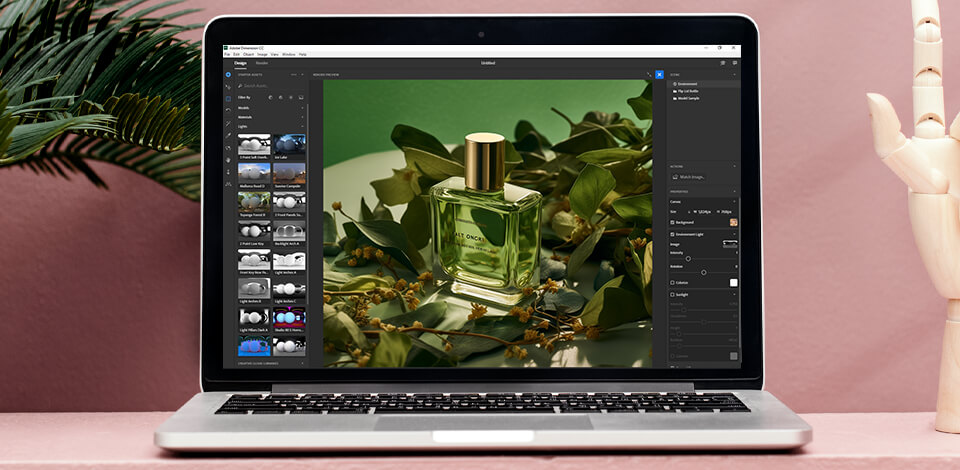Filter assets by materials icon
The image size is (960, 470).
coord(280,97)
